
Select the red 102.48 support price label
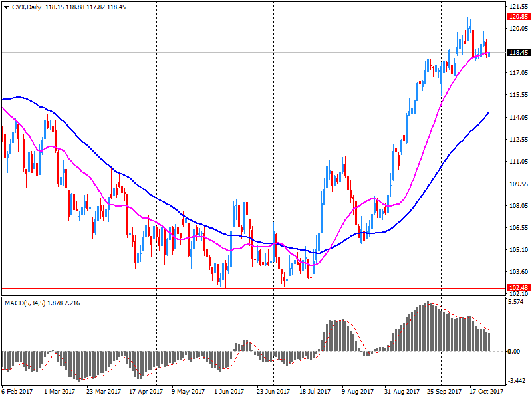click(519, 288)
